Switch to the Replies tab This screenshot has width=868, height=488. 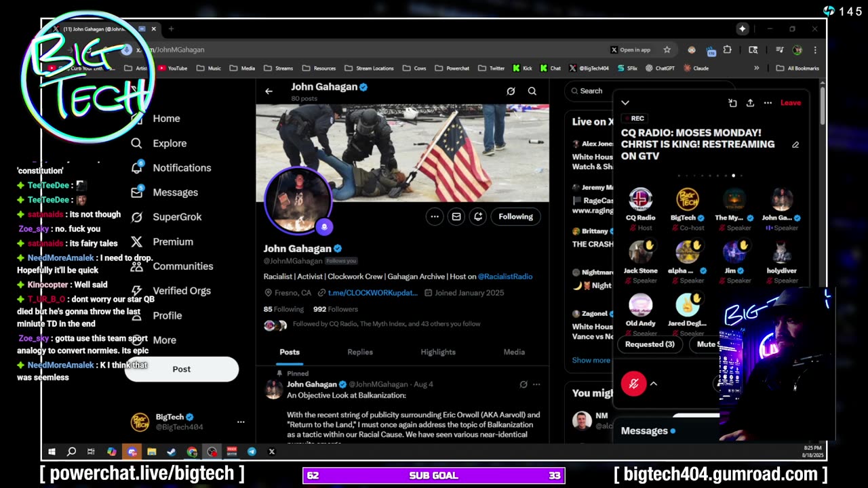360,352
